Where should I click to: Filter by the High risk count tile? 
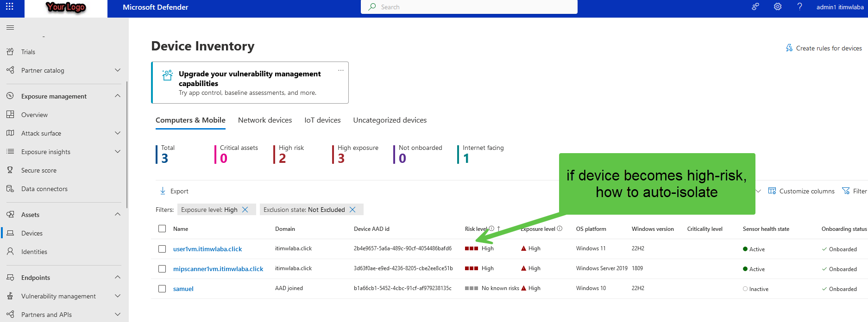289,154
